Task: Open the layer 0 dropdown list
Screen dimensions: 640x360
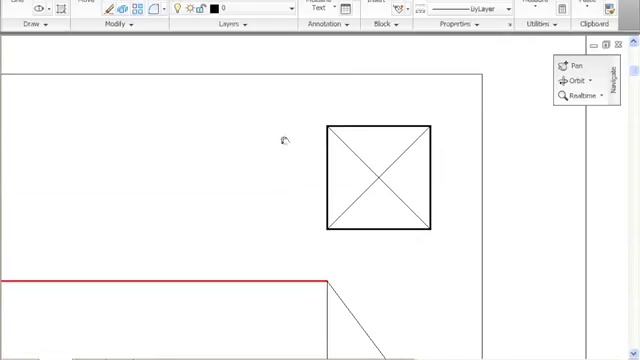Action: click(291, 9)
